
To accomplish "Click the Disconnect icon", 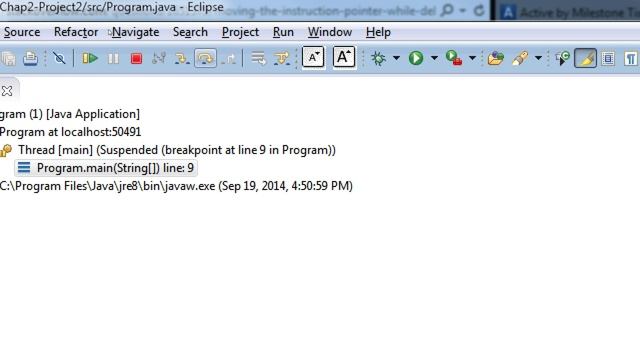I will pos(158,58).
